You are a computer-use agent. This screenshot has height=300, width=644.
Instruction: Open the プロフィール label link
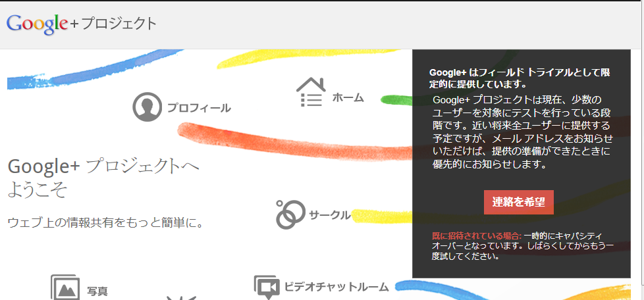[x=199, y=109]
